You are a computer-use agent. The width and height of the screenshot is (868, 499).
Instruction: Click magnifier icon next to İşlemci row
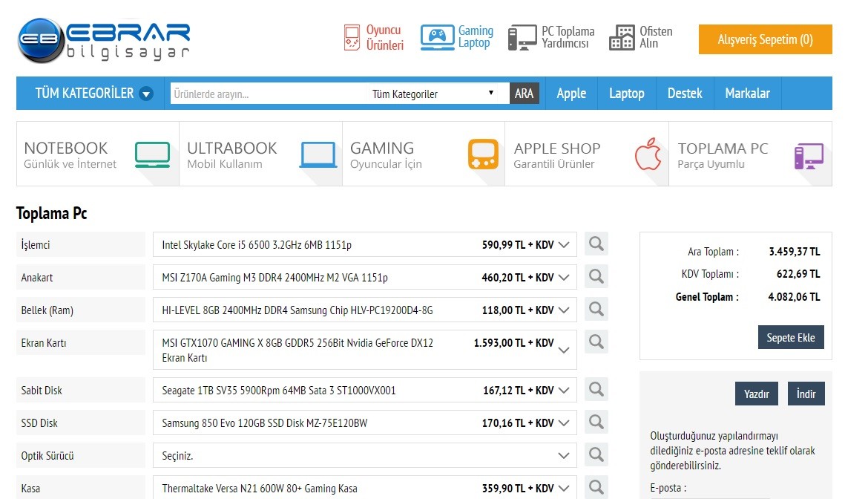click(596, 244)
